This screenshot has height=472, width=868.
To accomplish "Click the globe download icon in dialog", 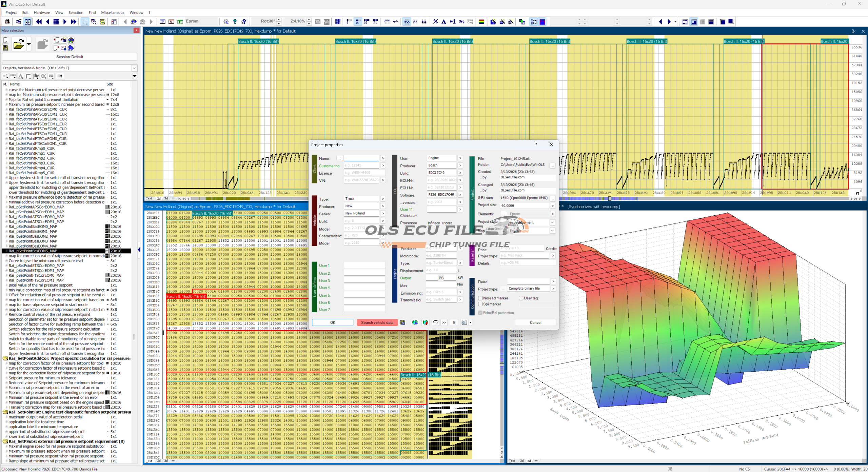I will [415, 322].
